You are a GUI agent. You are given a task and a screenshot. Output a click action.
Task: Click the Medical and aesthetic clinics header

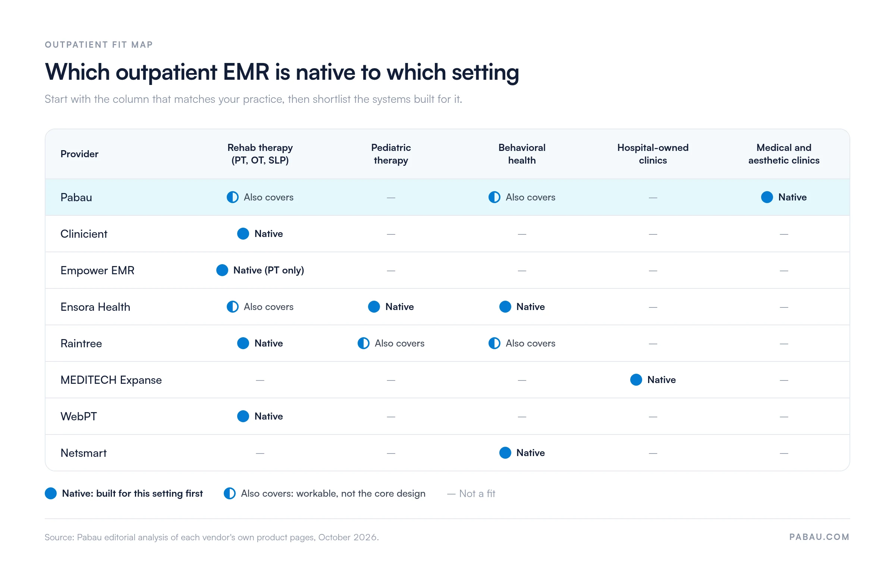tap(784, 154)
